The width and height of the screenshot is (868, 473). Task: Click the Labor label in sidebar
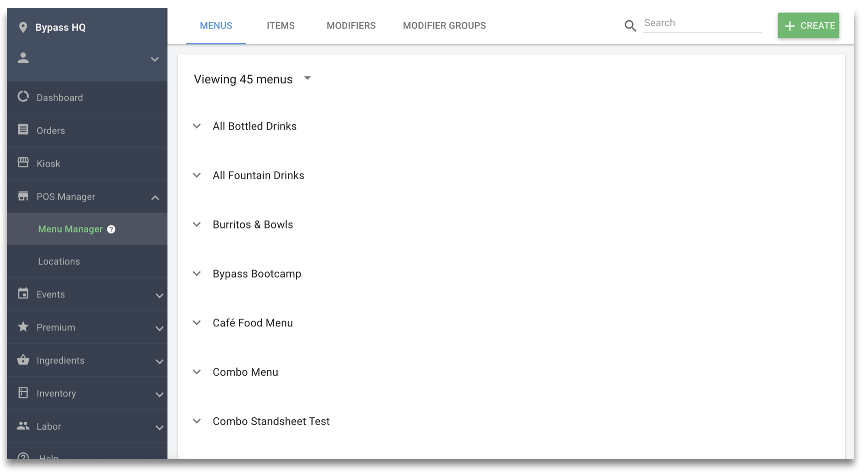49,426
